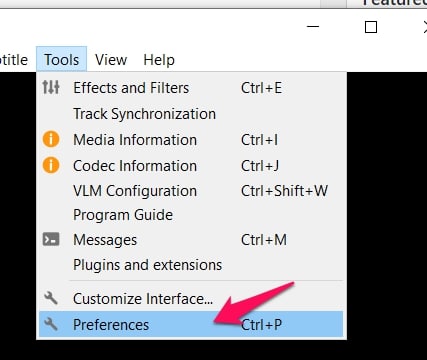Choose Program Guide in Tools menu
This screenshot has width=427, height=360.
click(x=191, y=215)
